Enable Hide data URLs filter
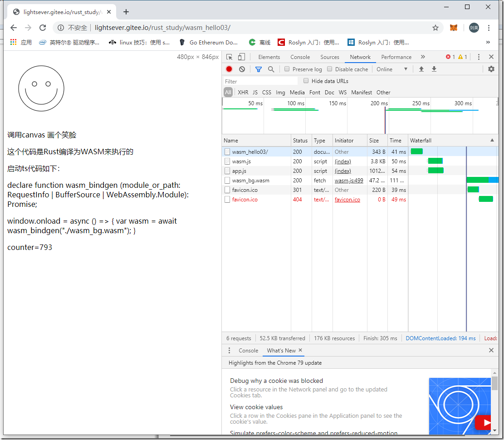This screenshot has width=504, height=440. pyautogui.click(x=306, y=81)
